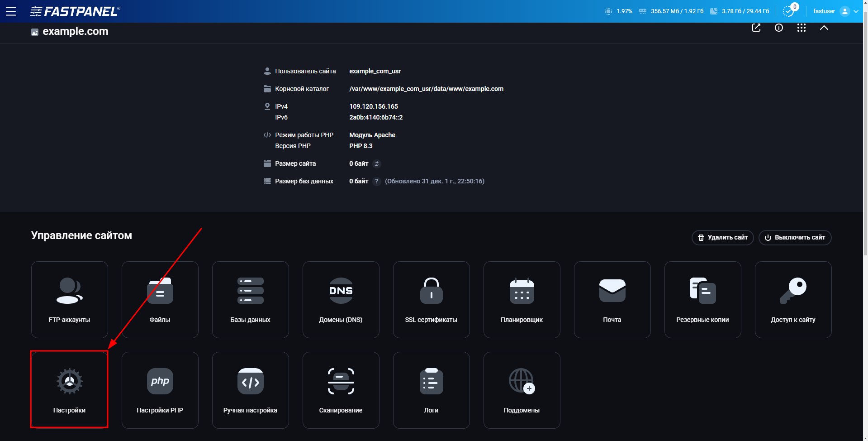Click the Удалить сайт button
The height and width of the screenshot is (441, 868).
pos(722,237)
